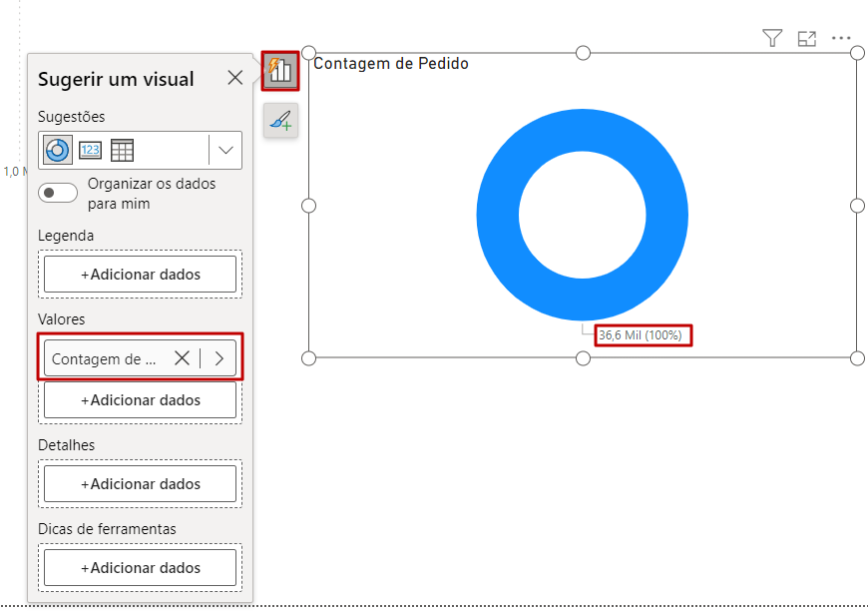
Task: Expand the Contagem de field chevron
Action: [x=219, y=358]
